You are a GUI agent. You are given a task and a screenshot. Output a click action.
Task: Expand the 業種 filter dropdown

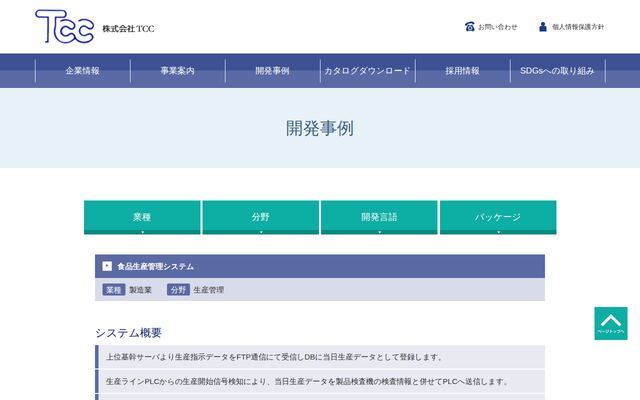(142, 217)
